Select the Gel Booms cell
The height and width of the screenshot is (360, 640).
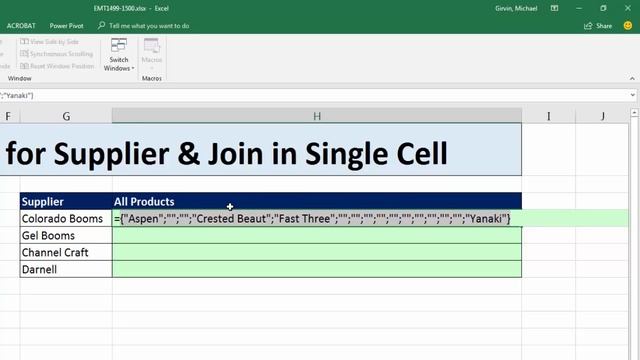(66, 236)
